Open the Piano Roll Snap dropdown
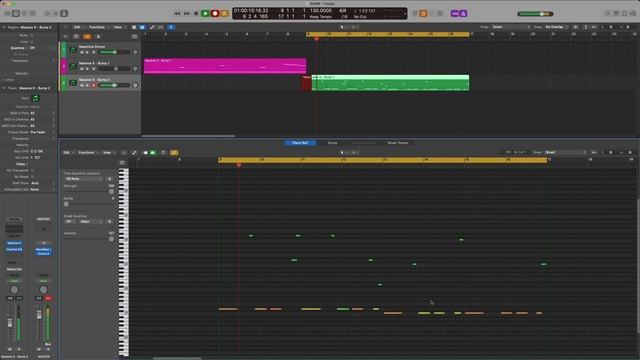This screenshot has height=360, width=640. (x=566, y=153)
